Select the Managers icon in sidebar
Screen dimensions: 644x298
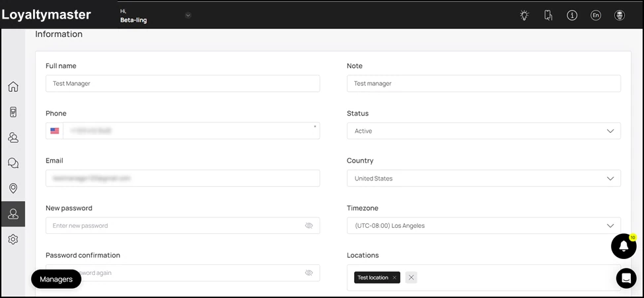13,213
